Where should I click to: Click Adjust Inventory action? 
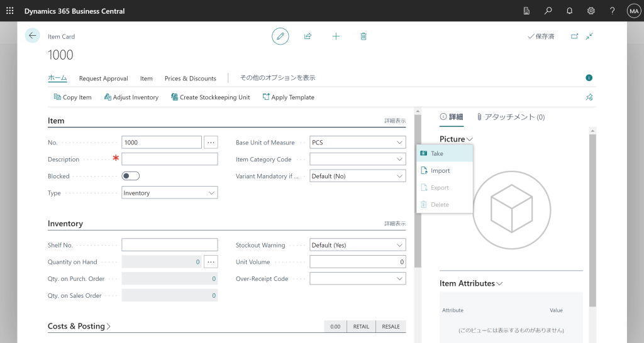pos(131,97)
